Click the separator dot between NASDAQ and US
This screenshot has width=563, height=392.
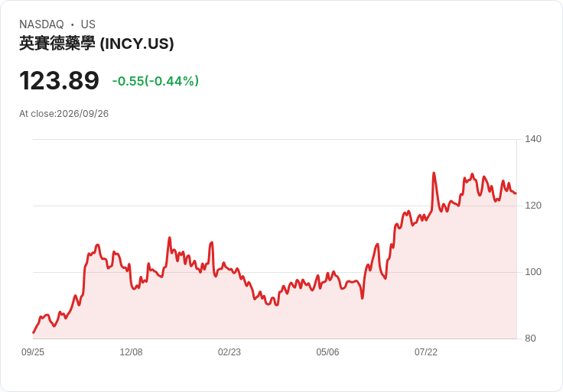click(73, 24)
